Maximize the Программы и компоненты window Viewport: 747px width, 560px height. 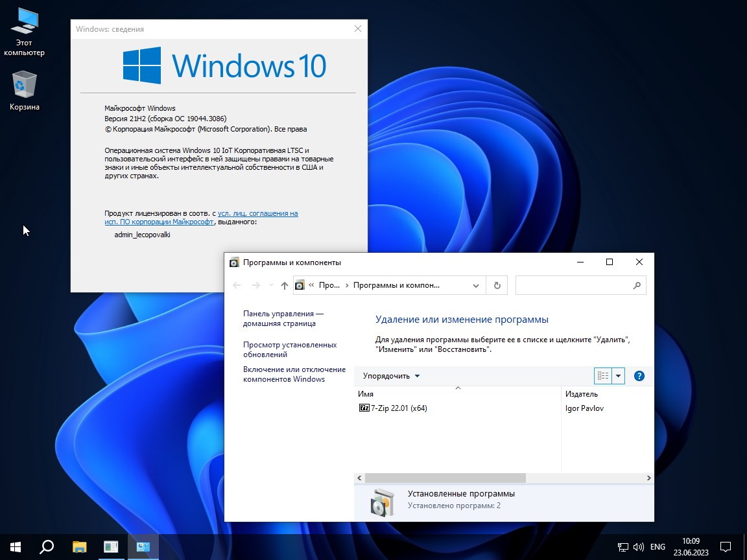pyautogui.click(x=610, y=262)
